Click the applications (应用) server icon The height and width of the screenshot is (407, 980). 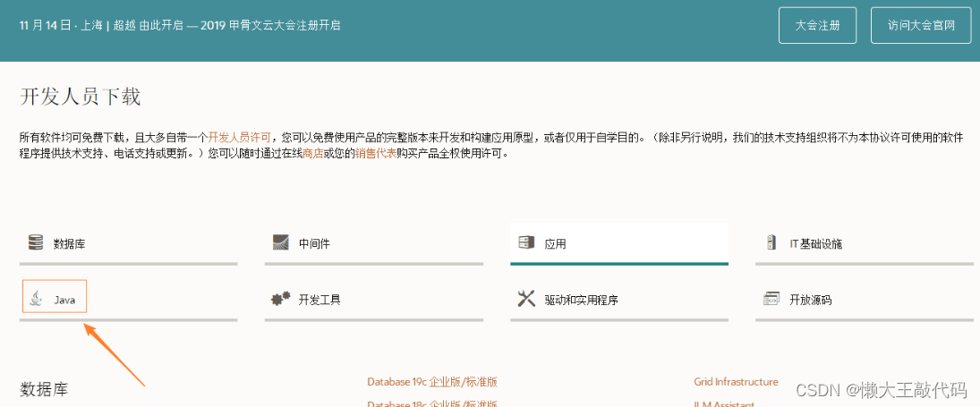click(x=527, y=242)
